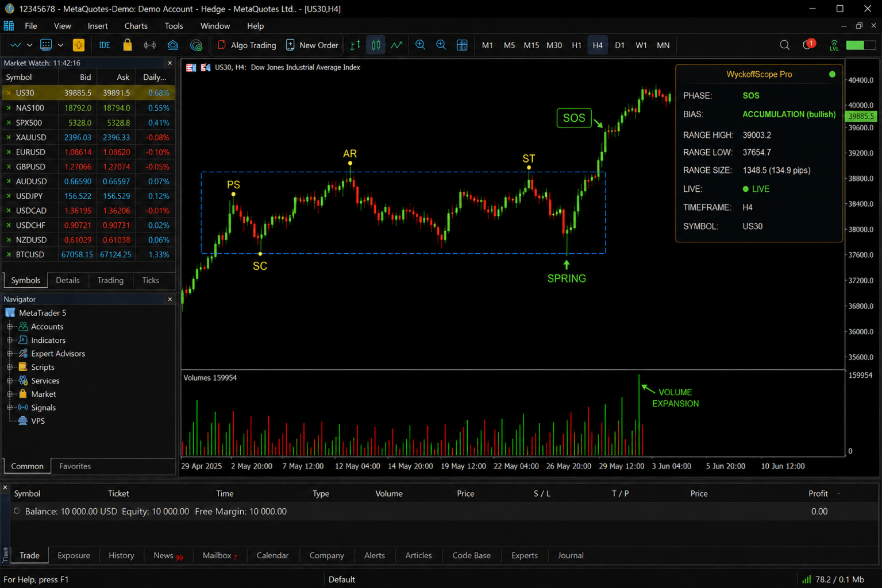Select US30 row in Market Watch
This screenshot has height=588, width=882.
click(88, 92)
